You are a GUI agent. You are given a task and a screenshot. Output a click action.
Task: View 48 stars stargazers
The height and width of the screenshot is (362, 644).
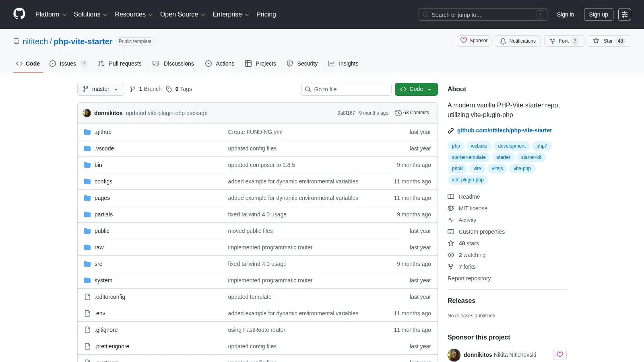click(x=463, y=243)
